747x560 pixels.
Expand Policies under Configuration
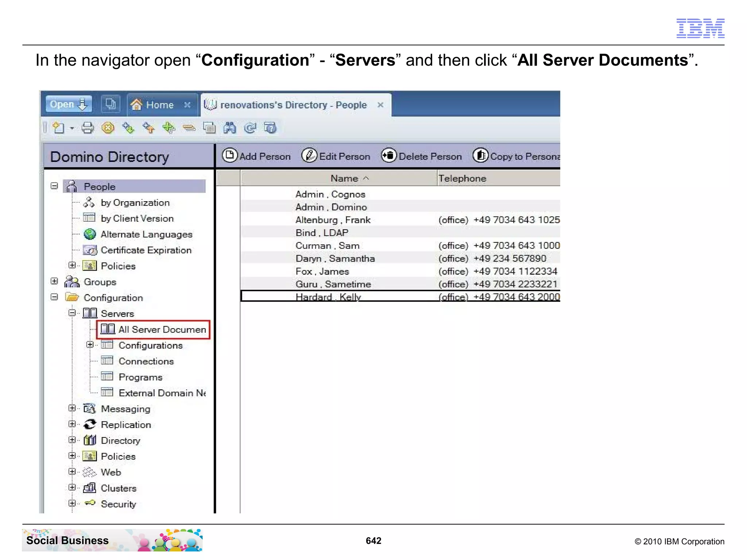click(x=72, y=456)
